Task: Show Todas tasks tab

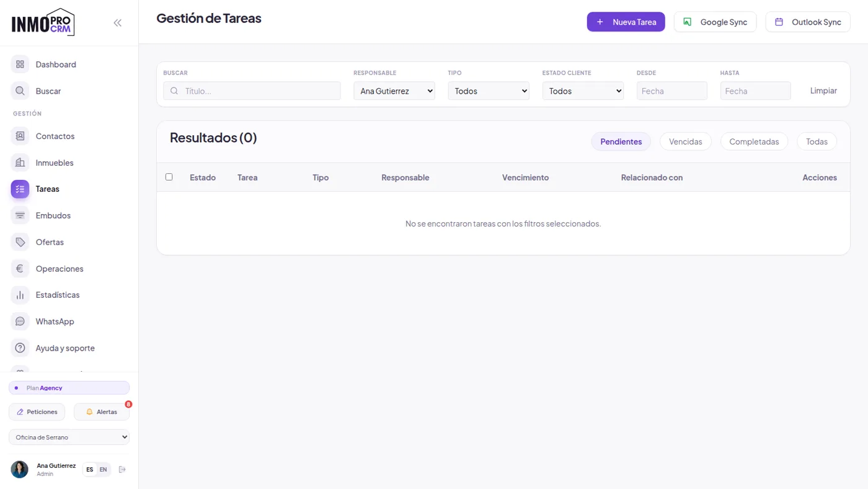Action: point(817,141)
